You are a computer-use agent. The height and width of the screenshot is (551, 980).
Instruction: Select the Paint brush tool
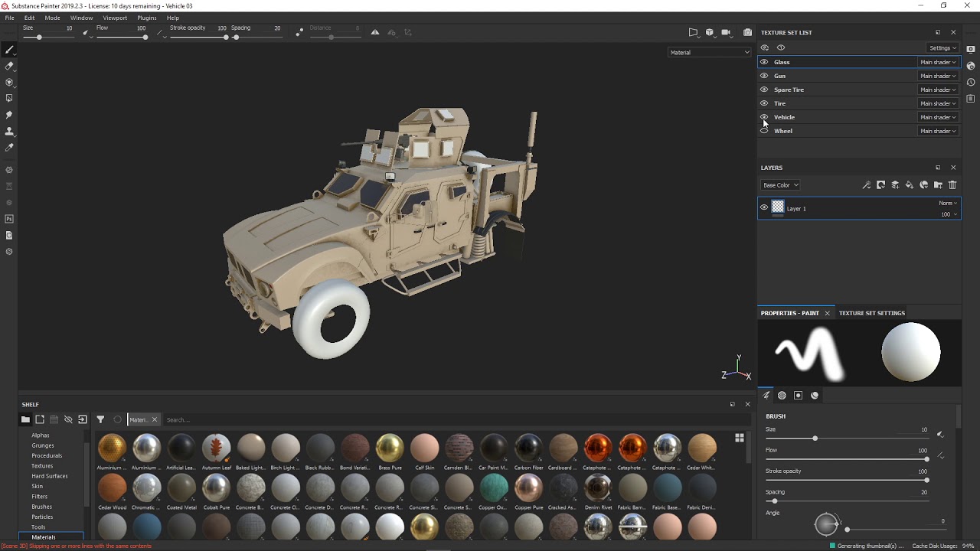pyautogui.click(x=9, y=50)
